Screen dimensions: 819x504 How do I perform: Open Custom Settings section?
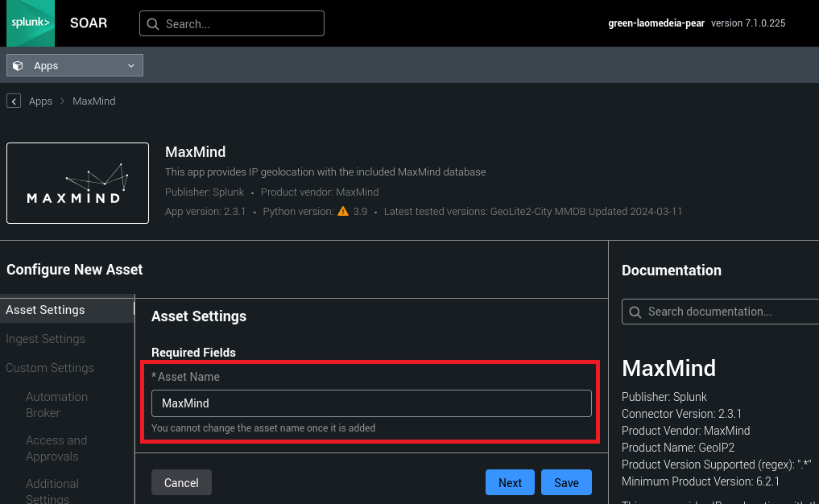tap(50, 368)
